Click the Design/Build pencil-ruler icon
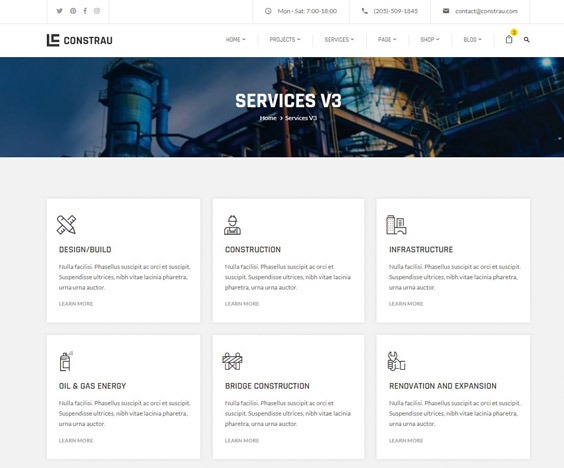The width and height of the screenshot is (564, 468). (x=67, y=224)
